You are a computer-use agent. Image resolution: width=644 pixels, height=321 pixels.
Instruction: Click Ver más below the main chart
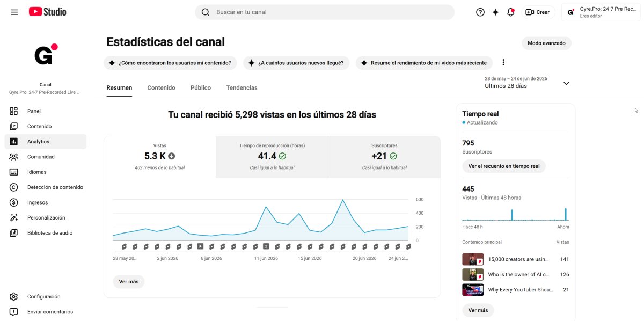[129, 282]
